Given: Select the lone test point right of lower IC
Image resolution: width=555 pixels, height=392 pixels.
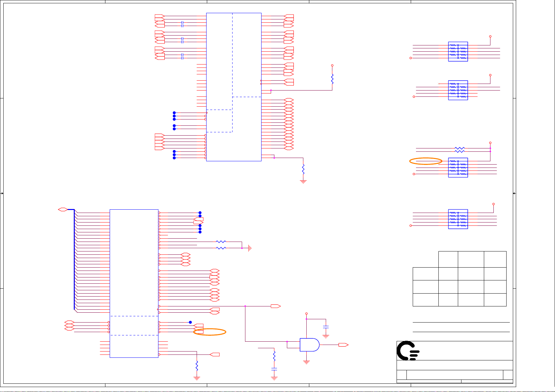Looking at the screenshot, I should click(190, 322).
